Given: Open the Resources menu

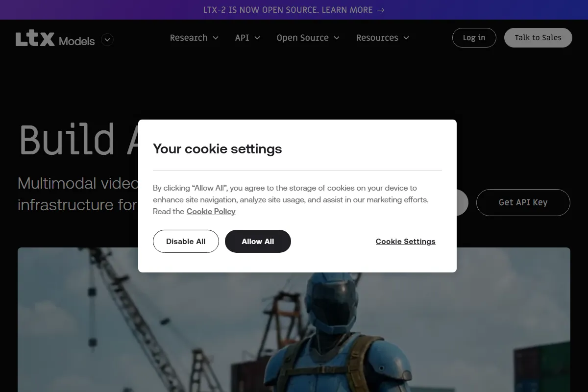Looking at the screenshot, I should tap(377, 38).
